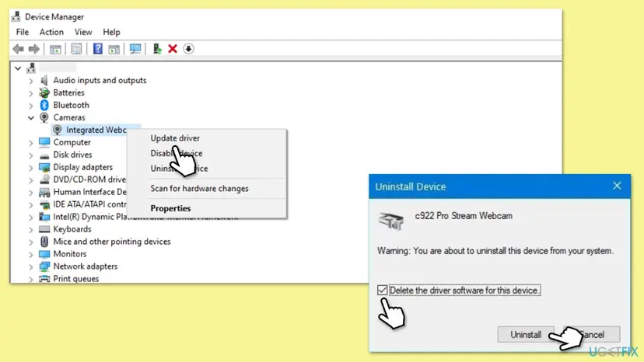
Task: Click the Network adapters category icon
Action: pos(44,266)
